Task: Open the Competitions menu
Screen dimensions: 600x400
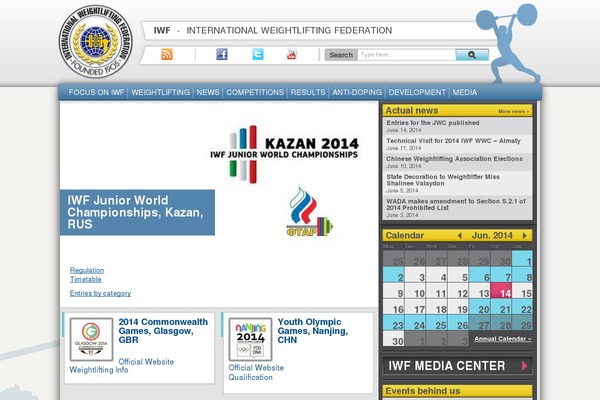Action: (x=255, y=92)
